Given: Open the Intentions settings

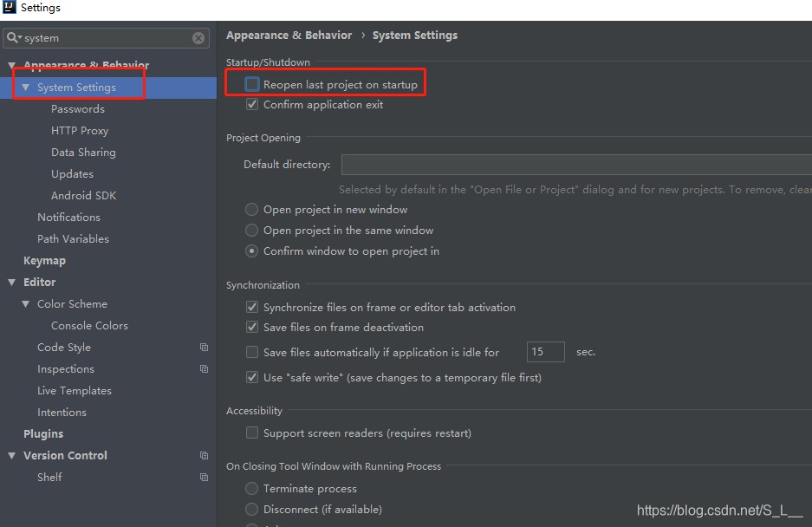Looking at the screenshot, I should [x=62, y=413].
